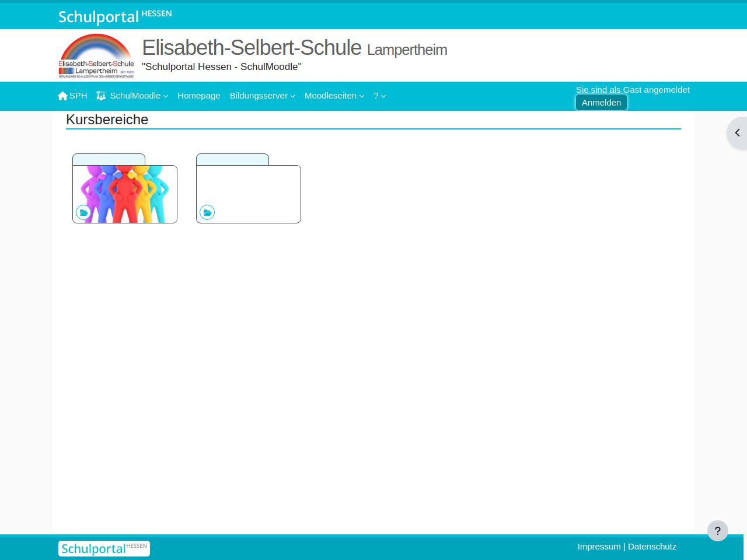This screenshot has width=747, height=560.
Task: Open folder icon on colorful figures card
Action: tap(83, 212)
